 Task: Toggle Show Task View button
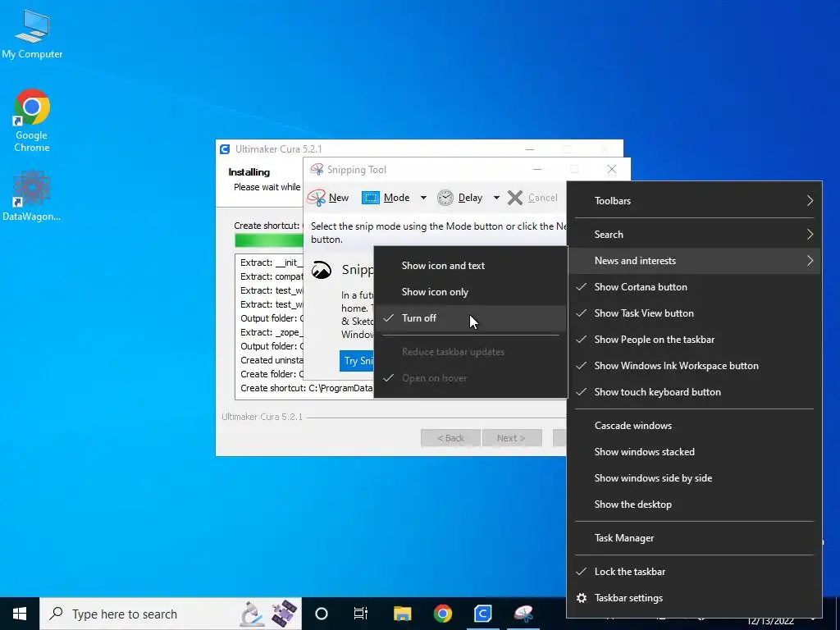pyautogui.click(x=695, y=313)
